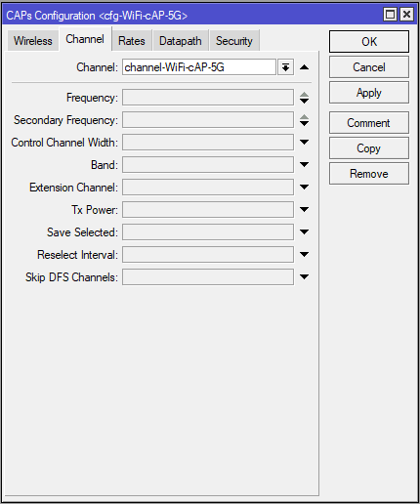Expand the Secondary Frequency field arrows
The width and height of the screenshot is (420, 504).
(x=304, y=120)
